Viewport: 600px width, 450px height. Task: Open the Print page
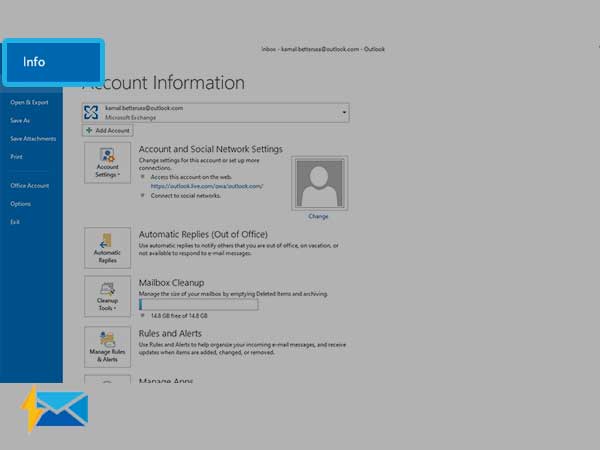coord(16,157)
